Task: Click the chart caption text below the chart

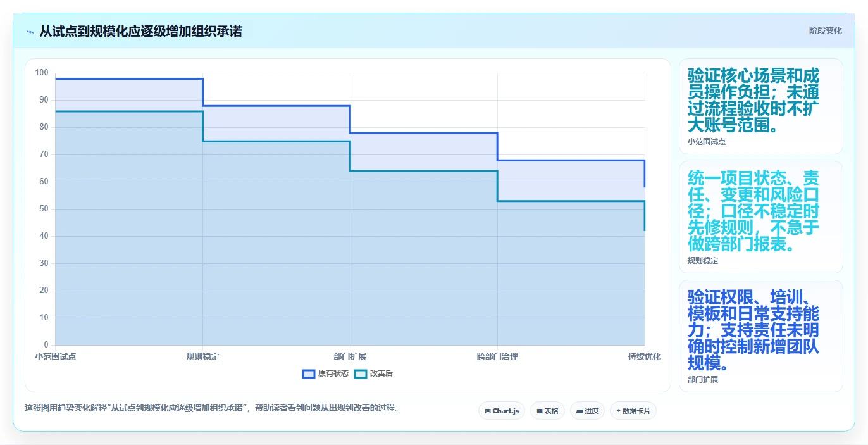Action: (212, 408)
